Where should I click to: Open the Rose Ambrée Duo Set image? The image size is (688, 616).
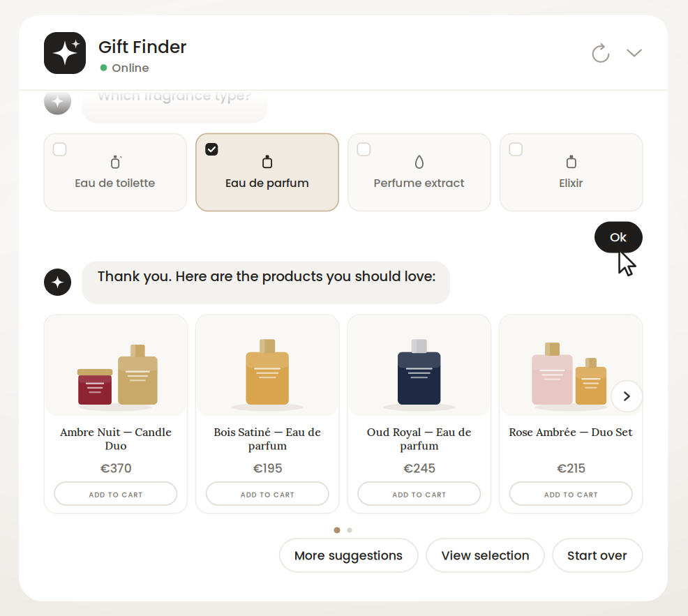tap(571, 366)
